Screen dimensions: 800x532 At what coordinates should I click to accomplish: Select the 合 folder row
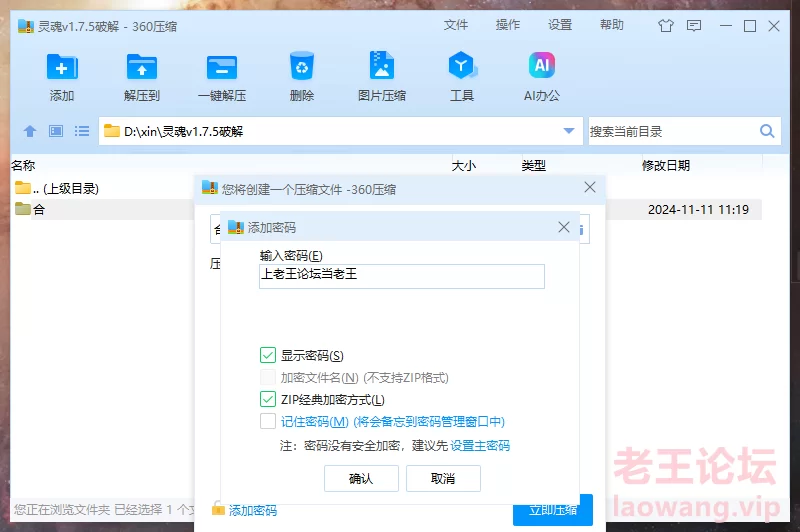tap(102, 209)
